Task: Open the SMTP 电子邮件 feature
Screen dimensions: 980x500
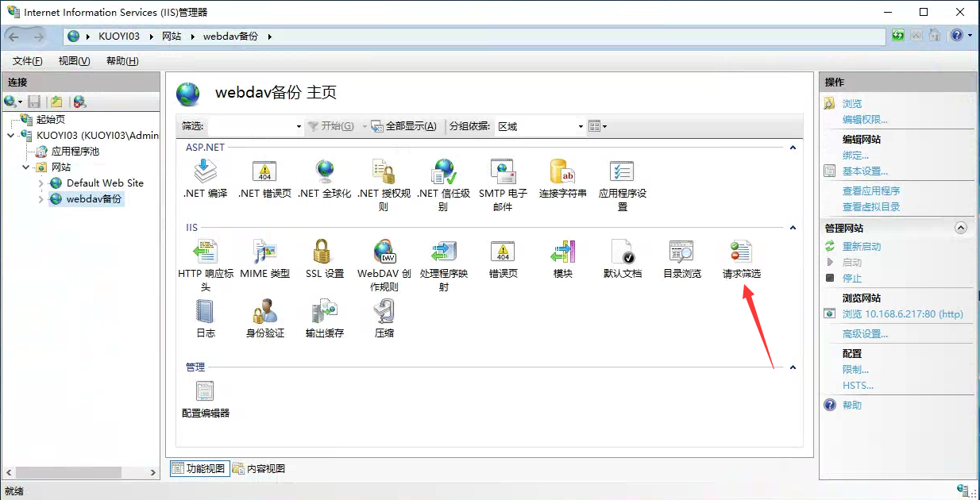Action: click(503, 185)
